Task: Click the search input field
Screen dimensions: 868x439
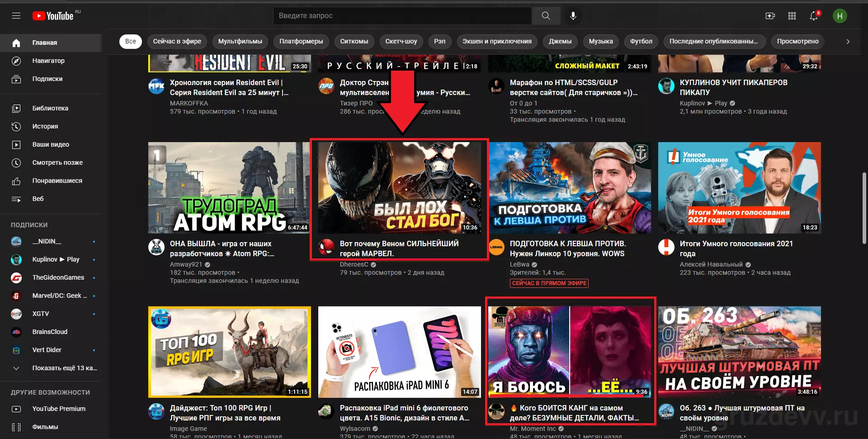Action: [x=402, y=16]
